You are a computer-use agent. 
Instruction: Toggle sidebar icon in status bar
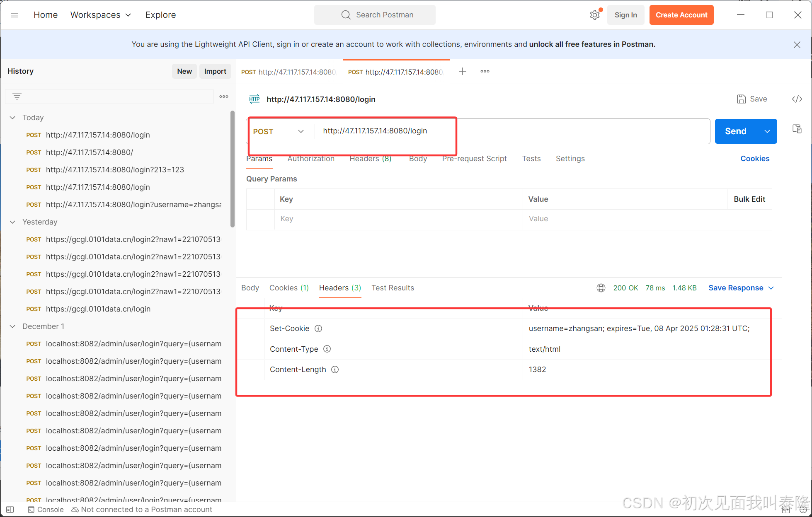(x=10, y=510)
